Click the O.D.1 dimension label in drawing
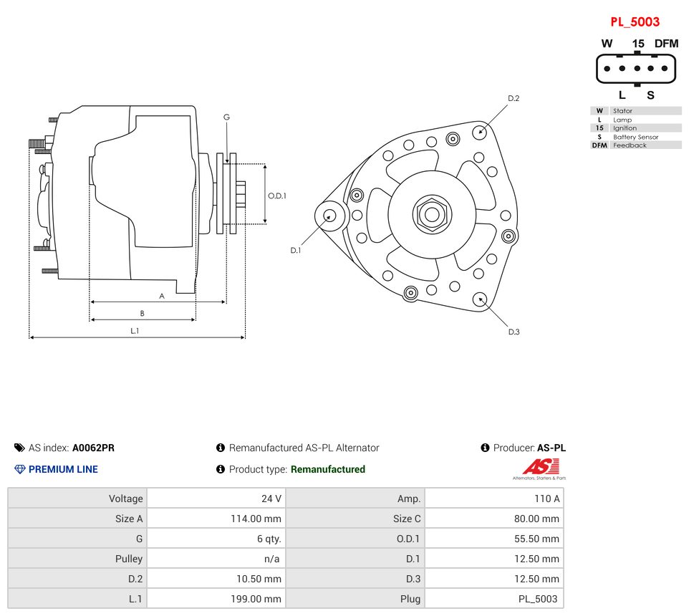 click(x=277, y=196)
